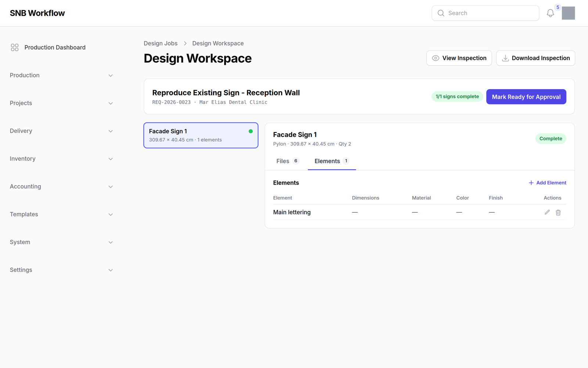Click the search magnifier icon
Screen dimensions: 588x368
(441, 13)
